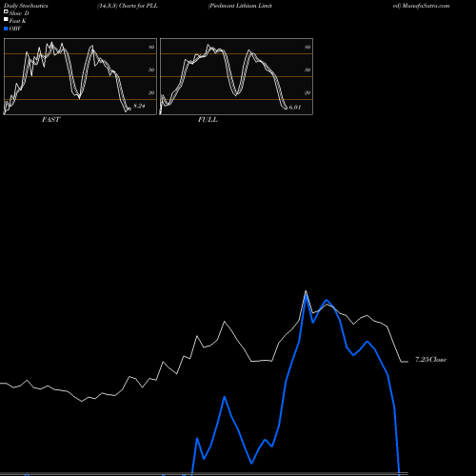Screen dimensions: 476x476
Task: Click the highest peak of the close price line
Action: point(306,290)
